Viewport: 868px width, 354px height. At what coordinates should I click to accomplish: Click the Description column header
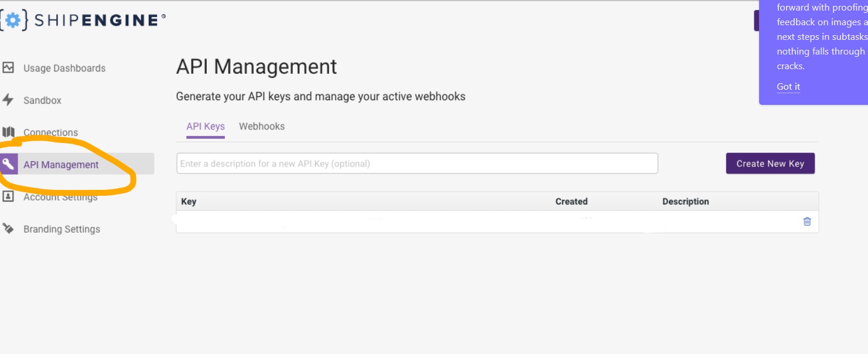pyautogui.click(x=685, y=202)
